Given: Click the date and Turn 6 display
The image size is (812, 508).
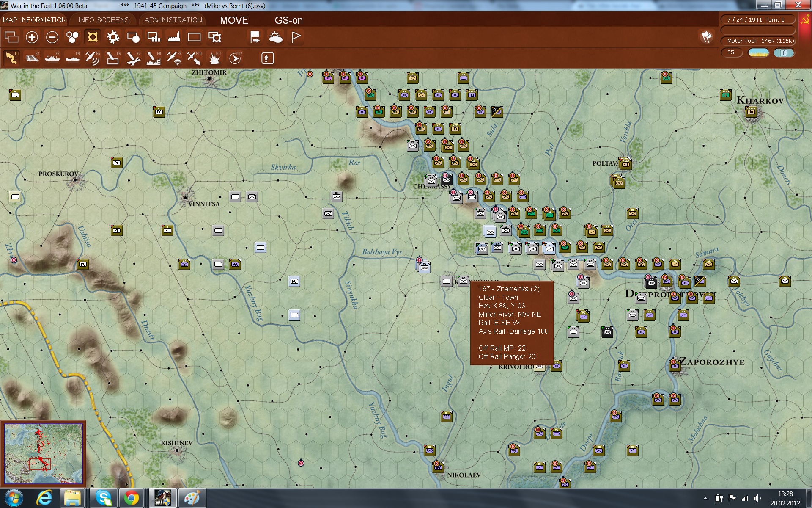Looking at the screenshot, I should point(758,19).
